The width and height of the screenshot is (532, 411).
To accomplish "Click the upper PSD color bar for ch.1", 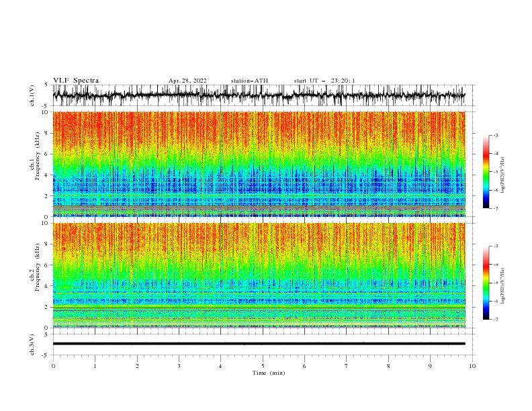I will pos(486,172).
